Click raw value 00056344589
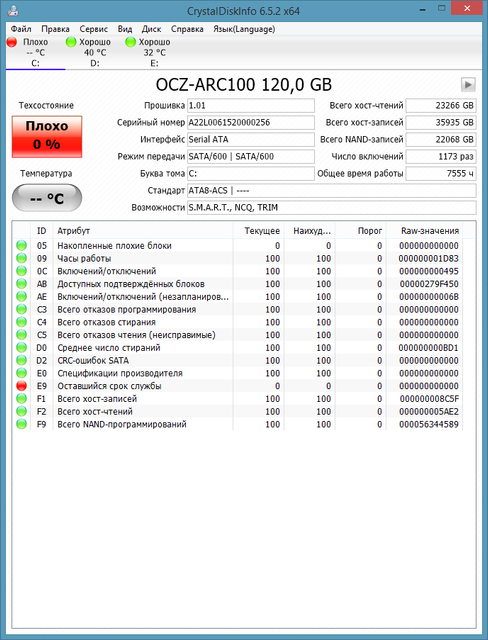Screen dimensions: 488x640 [x=429, y=424]
